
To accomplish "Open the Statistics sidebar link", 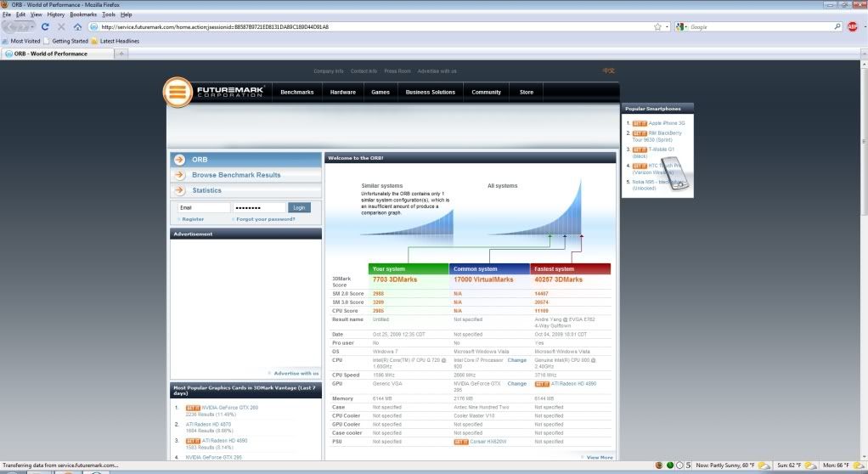I will coord(206,190).
